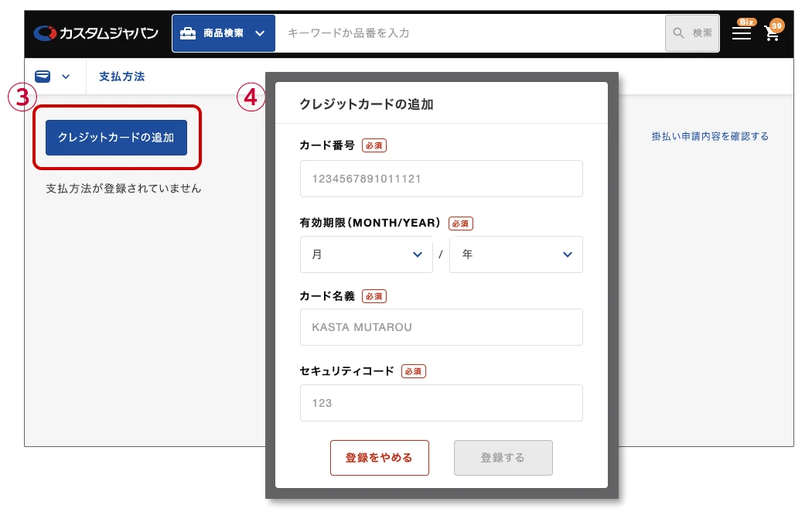
Task: Click the orange Biz badge
Action: pyautogui.click(x=746, y=22)
